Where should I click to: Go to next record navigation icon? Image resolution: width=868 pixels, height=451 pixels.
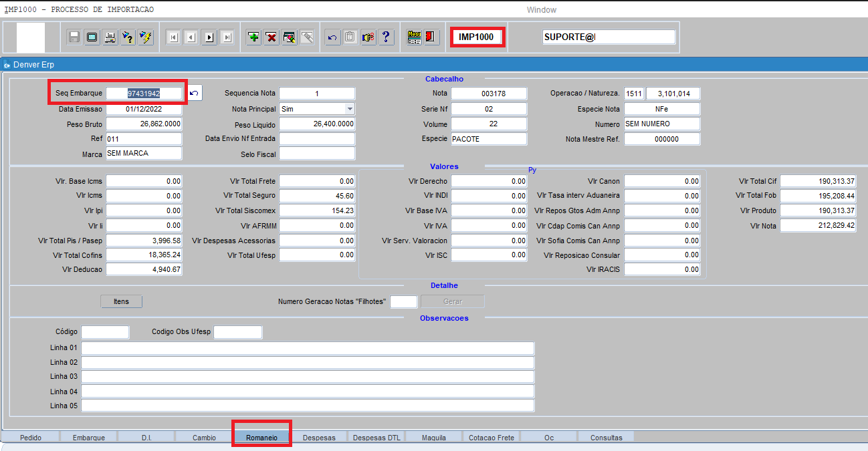[x=209, y=37]
